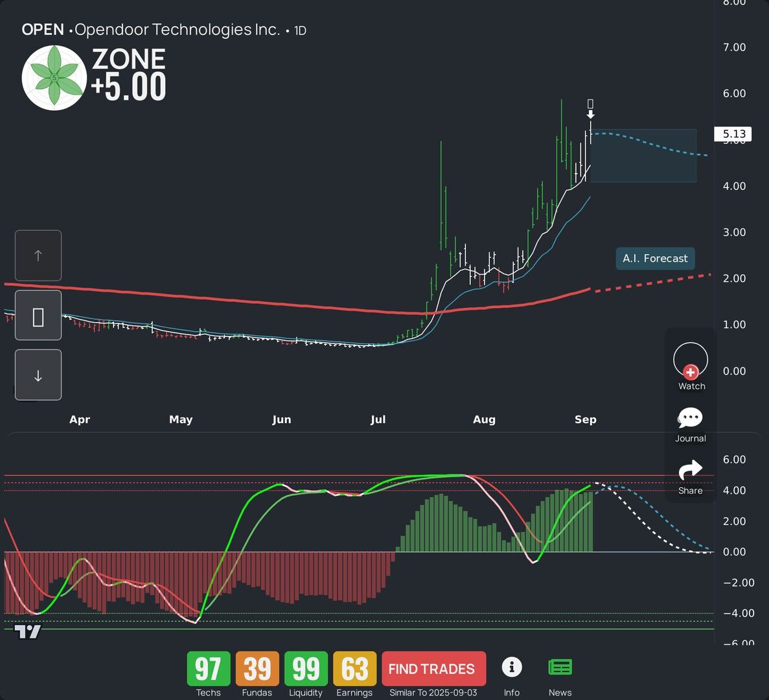This screenshot has width=769, height=700.
Task: Open the Info circle icon
Action: tap(512, 667)
